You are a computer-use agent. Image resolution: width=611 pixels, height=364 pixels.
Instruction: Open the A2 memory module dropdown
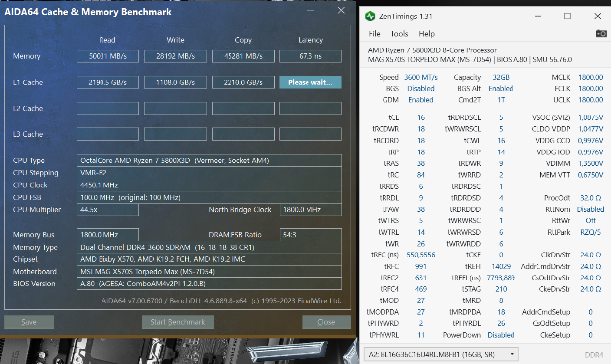click(x=441, y=354)
